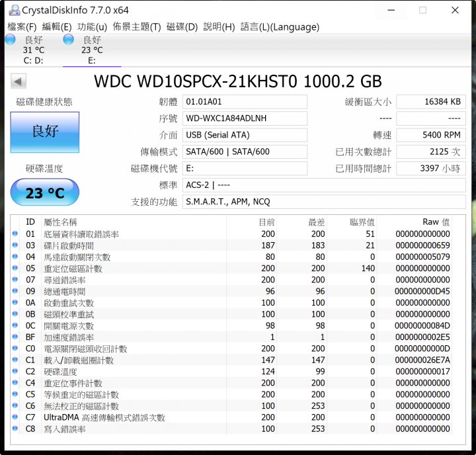
Task: Click the 23 °C temperature button
Action: pyautogui.click(x=45, y=192)
